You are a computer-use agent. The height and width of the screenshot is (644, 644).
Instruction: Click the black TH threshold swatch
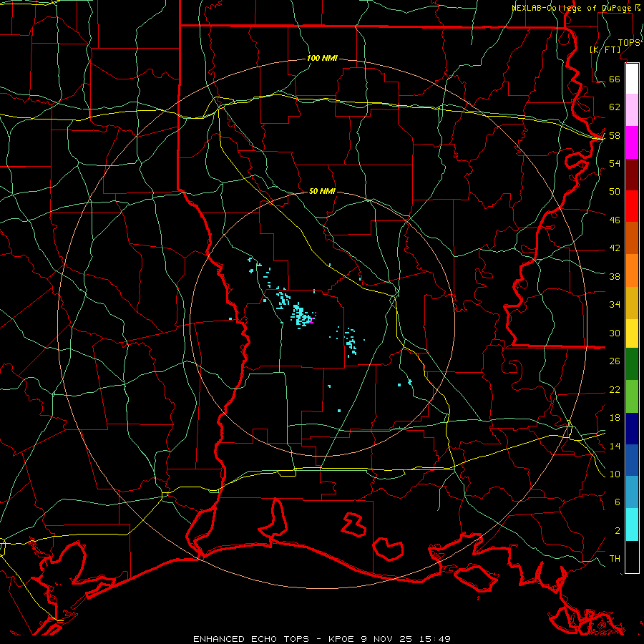[x=632, y=557]
